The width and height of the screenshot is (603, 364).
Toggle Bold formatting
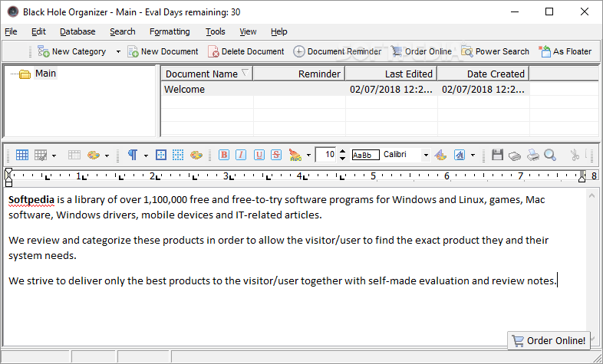tap(224, 155)
